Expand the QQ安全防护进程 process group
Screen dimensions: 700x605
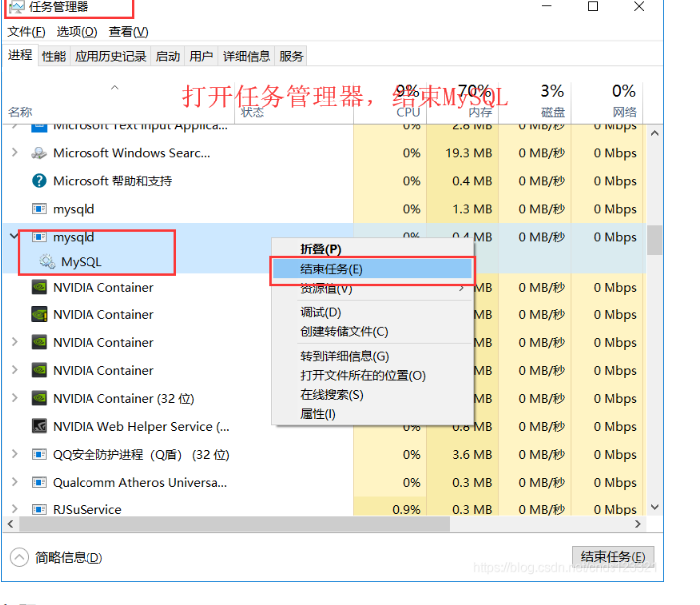(x=14, y=454)
